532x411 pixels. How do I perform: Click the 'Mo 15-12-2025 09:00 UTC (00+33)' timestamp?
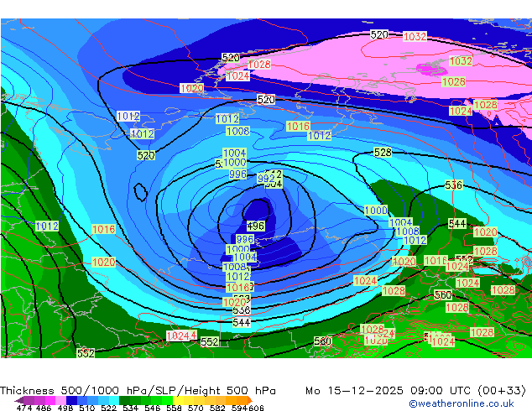415,391
